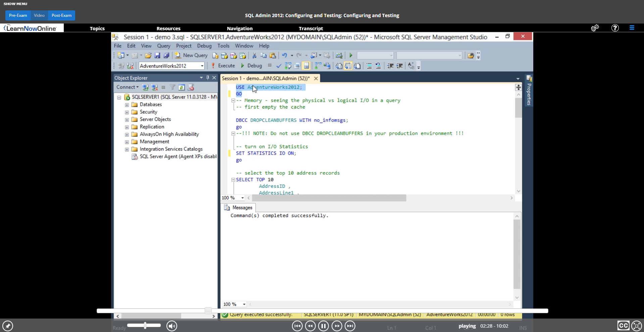The width and height of the screenshot is (644, 332).
Task: Collapse the SQLSERVER1 server tree node
Action: tap(119, 97)
